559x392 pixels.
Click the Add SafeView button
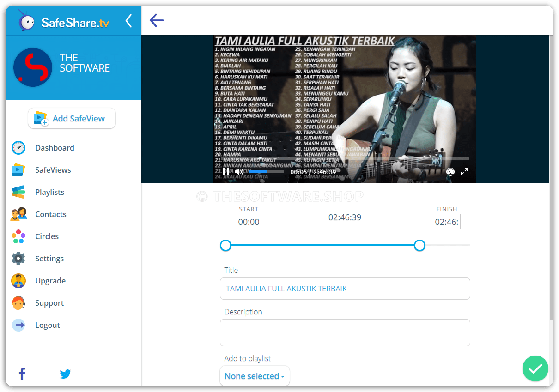[x=72, y=119]
